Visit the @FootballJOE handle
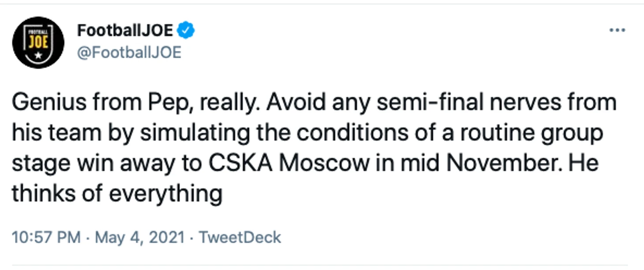 pyautogui.click(x=129, y=53)
